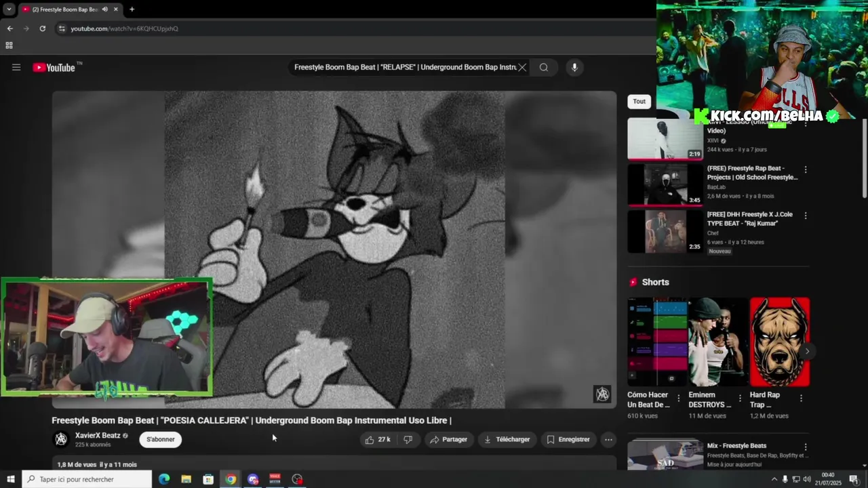Open options menu for DHH Freestyle video
Viewport: 868px width, 488px height.
coord(806,216)
